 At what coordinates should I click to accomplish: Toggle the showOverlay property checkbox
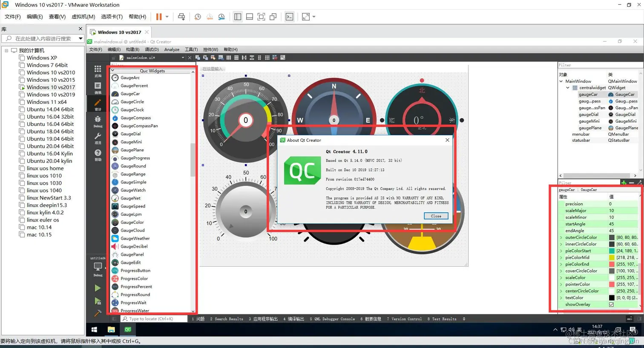pyautogui.click(x=611, y=305)
